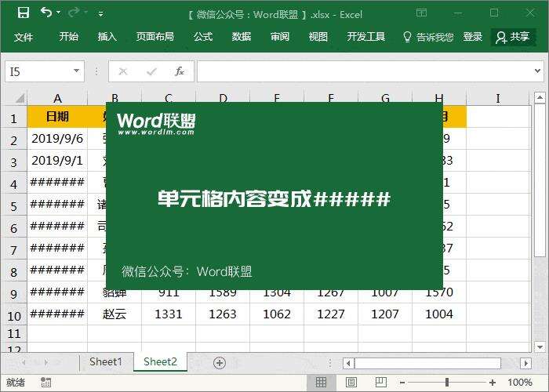Click the vertical scrollbar down arrow

[x=540, y=347]
